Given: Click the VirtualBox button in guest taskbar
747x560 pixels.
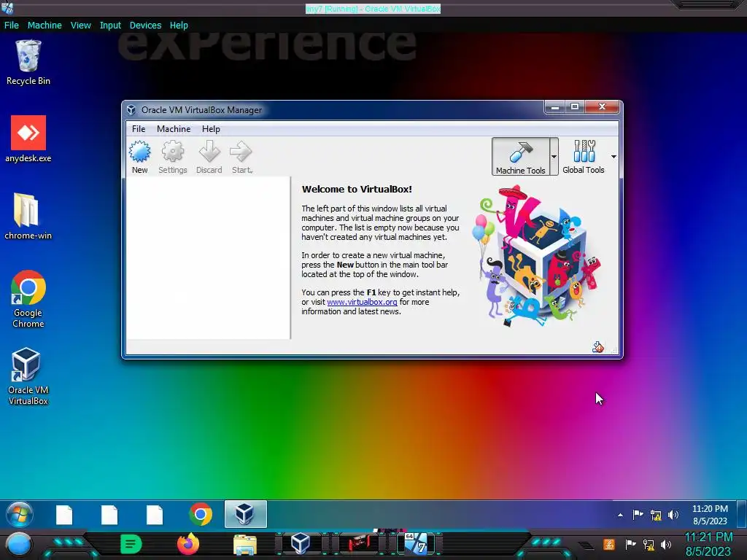Looking at the screenshot, I should (x=245, y=514).
